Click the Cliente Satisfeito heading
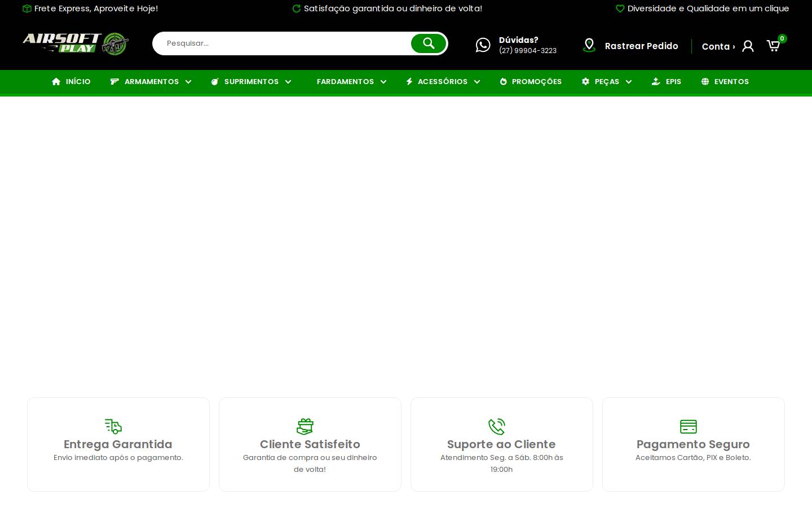The width and height of the screenshot is (812, 508). (x=310, y=444)
